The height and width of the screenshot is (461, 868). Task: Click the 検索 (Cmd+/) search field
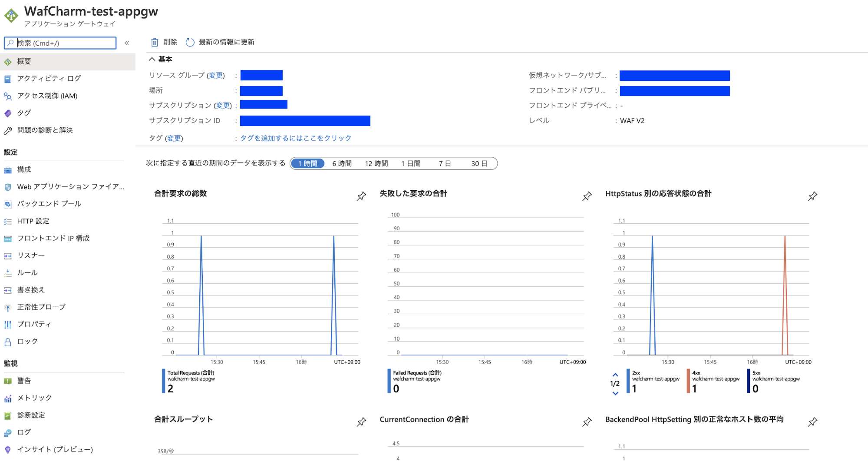point(60,43)
